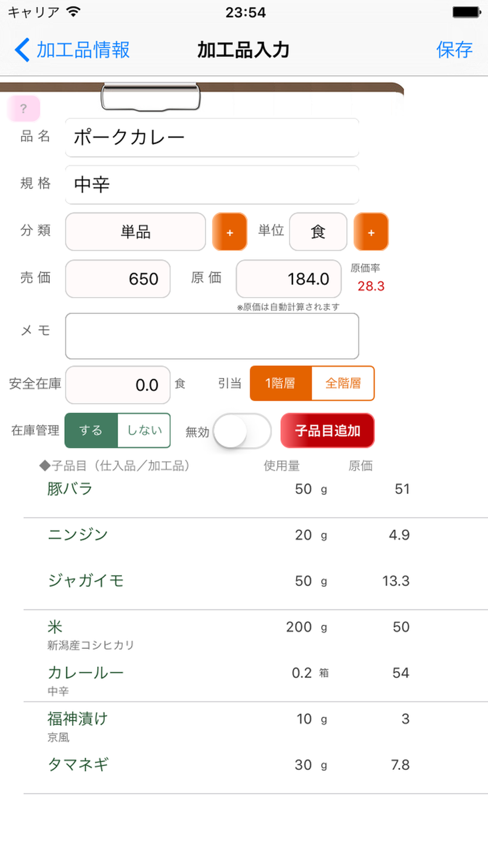
Task: Tap the battery indicator icon
Action: pos(466,12)
